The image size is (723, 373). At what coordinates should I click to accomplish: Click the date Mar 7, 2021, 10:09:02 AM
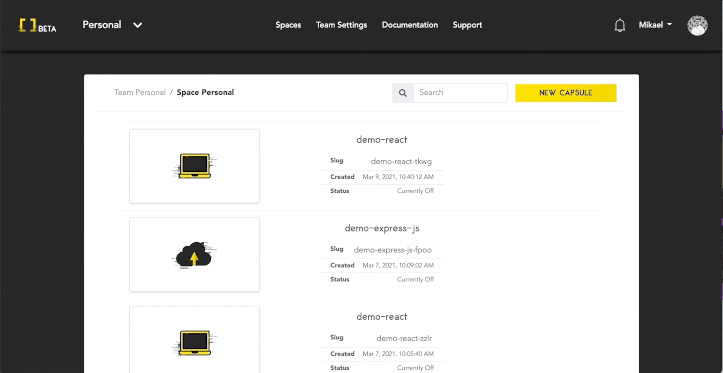tap(398, 265)
